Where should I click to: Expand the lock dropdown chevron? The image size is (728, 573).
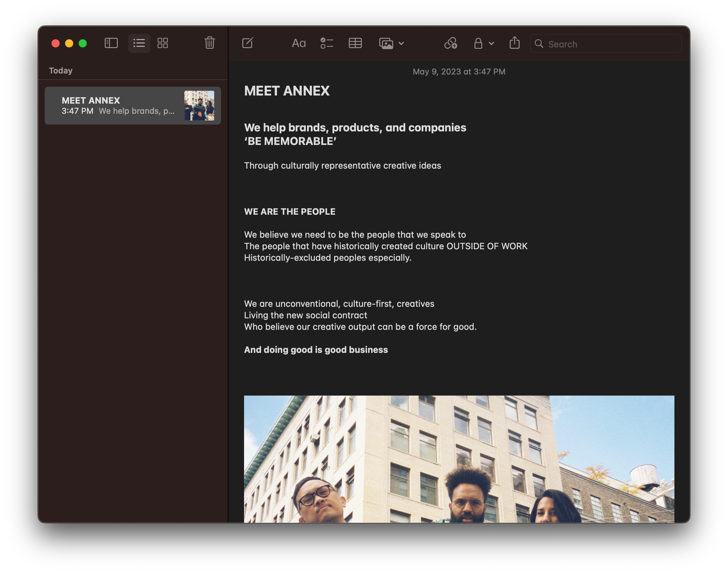tap(491, 43)
